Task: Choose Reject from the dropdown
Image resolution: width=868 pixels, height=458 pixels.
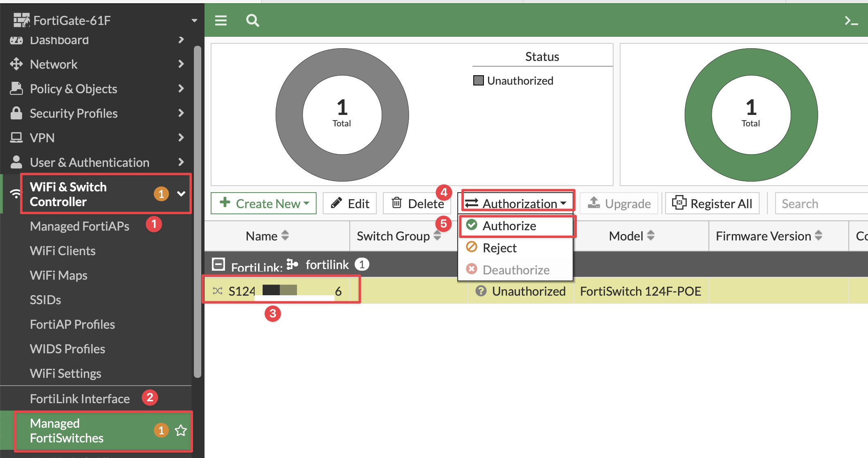Action: click(516, 248)
